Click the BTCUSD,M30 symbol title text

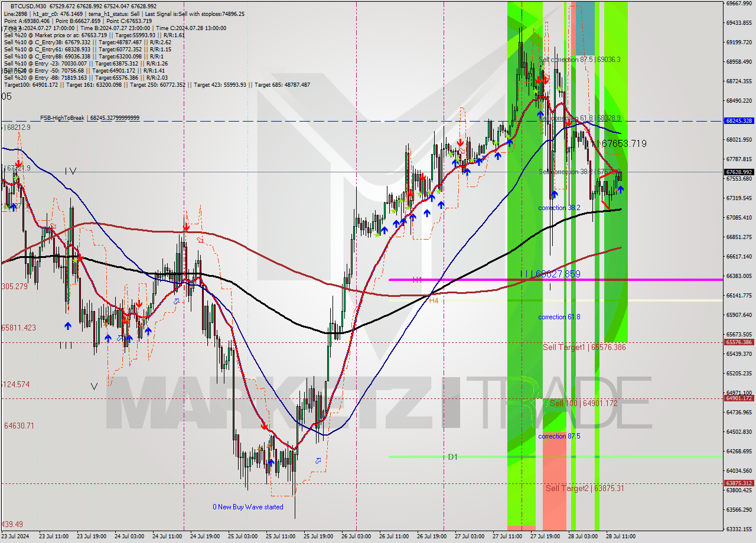click(x=30, y=6)
